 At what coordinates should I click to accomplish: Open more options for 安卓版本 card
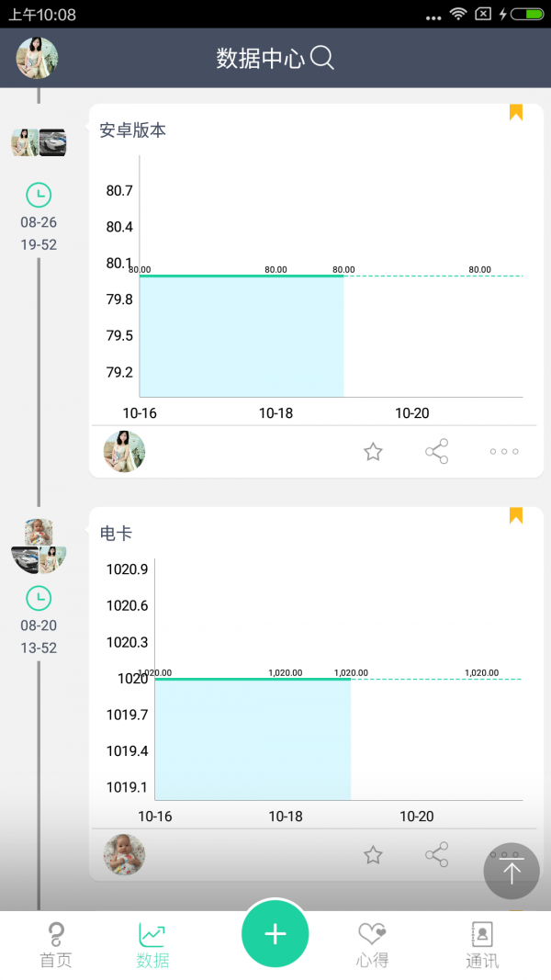[504, 451]
